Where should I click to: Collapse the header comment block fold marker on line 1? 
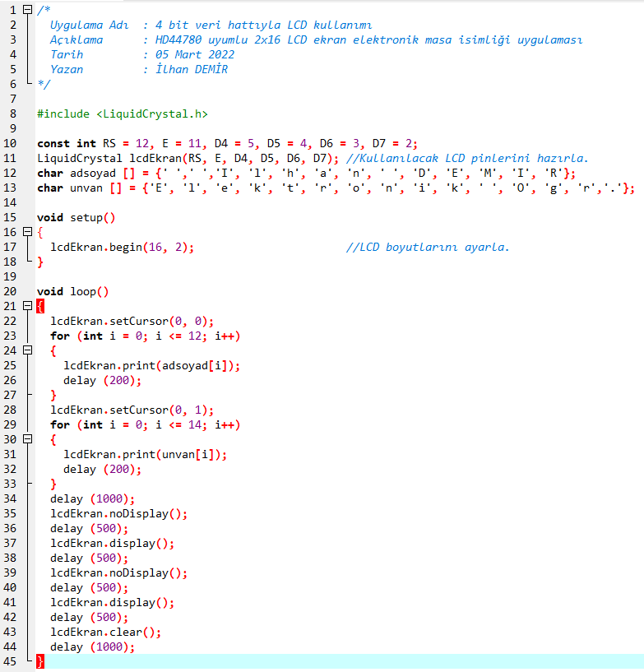[x=27, y=9]
